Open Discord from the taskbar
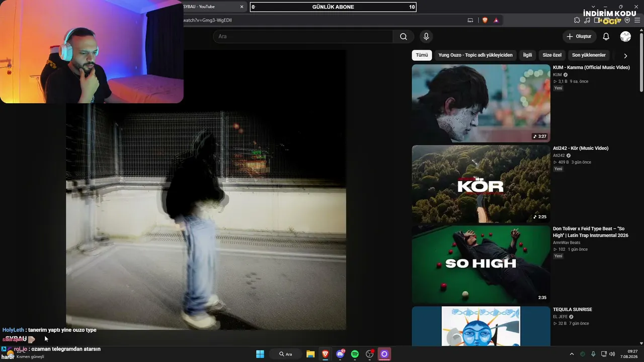This screenshot has width=644, height=362. click(x=341, y=354)
